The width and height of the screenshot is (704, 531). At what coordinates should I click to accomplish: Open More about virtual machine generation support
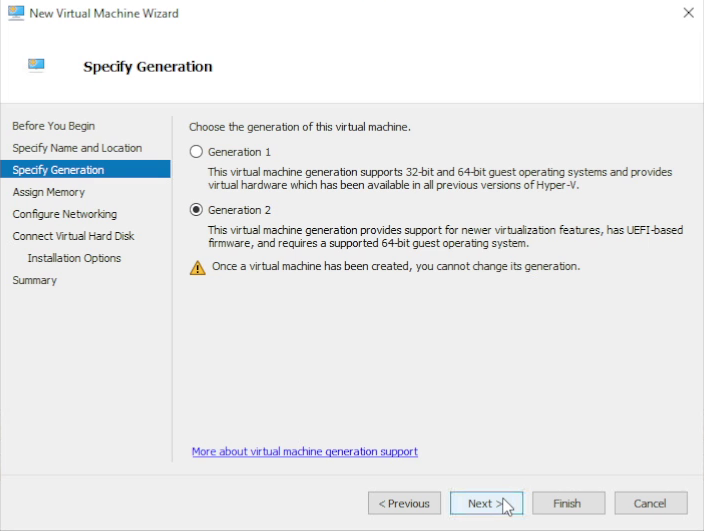click(x=304, y=452)
